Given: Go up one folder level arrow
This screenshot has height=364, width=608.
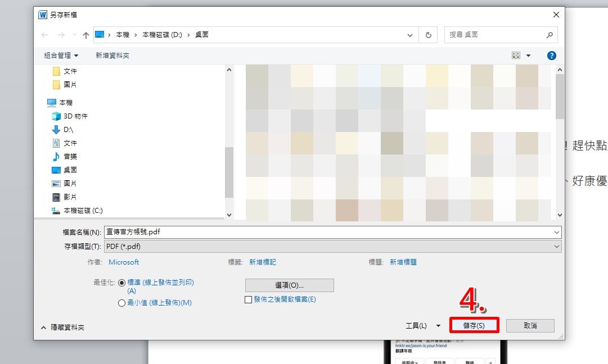Looking at the screenshot, I should click(x=85, y=35).
